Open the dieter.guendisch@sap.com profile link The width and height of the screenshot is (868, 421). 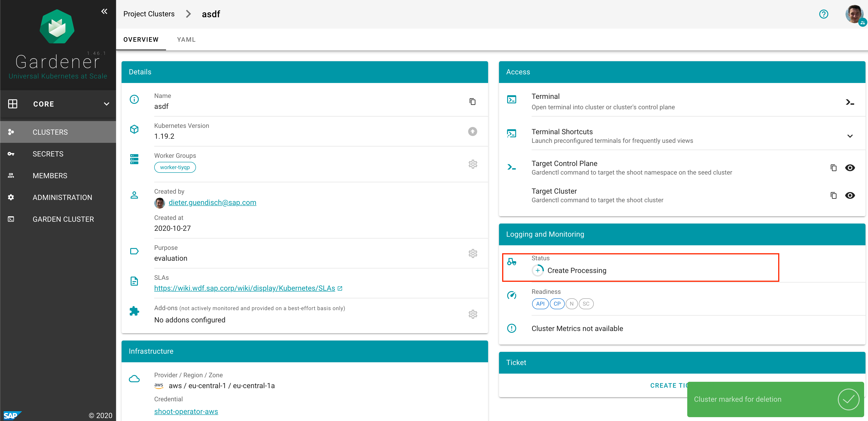(x=212, y=202)
